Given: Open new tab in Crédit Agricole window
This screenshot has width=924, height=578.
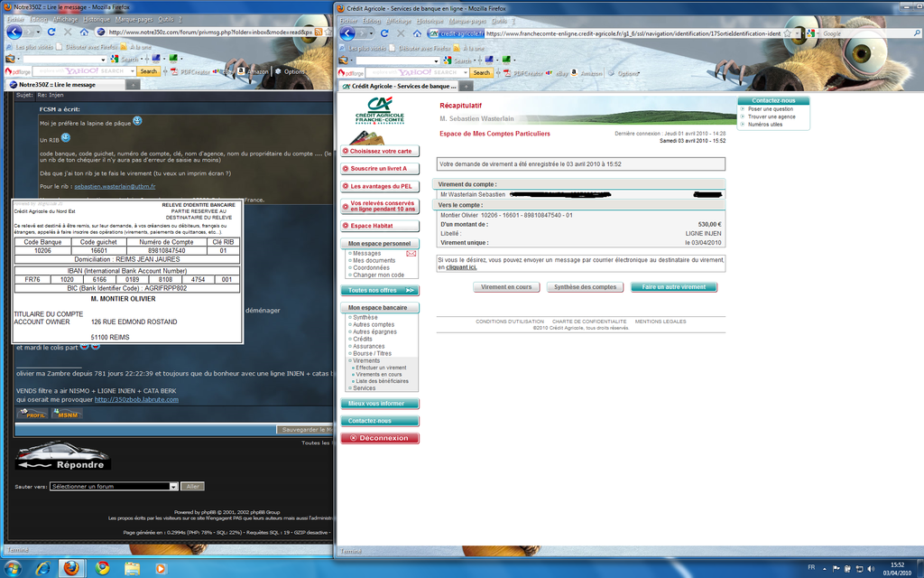Looking at the screenshot, I should coord(467,86).
